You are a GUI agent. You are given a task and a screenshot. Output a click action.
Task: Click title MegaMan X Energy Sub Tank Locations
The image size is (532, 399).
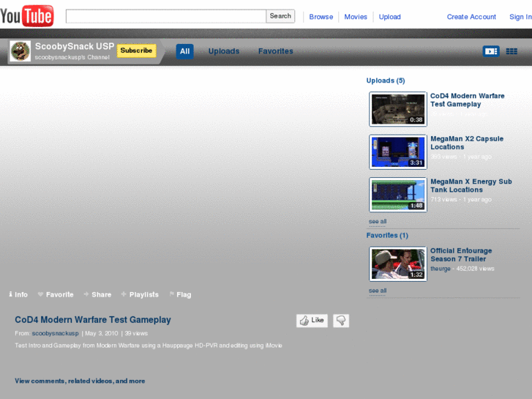(471, 185)
